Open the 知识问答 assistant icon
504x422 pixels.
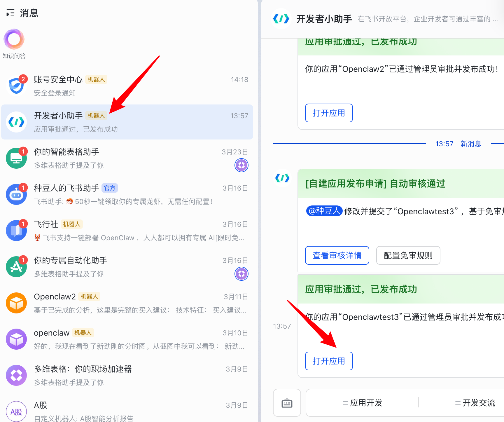(x=14, y=39)
